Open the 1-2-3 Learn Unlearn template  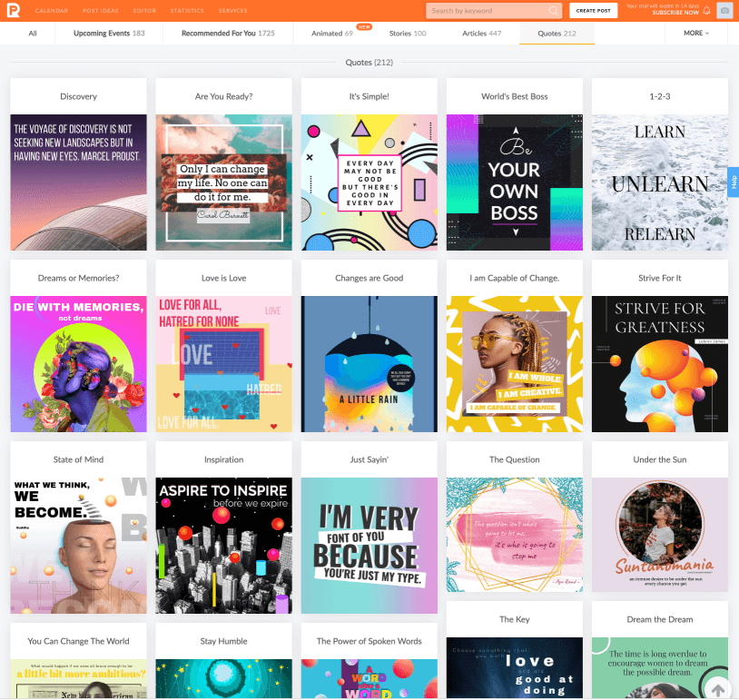[660, 164]
